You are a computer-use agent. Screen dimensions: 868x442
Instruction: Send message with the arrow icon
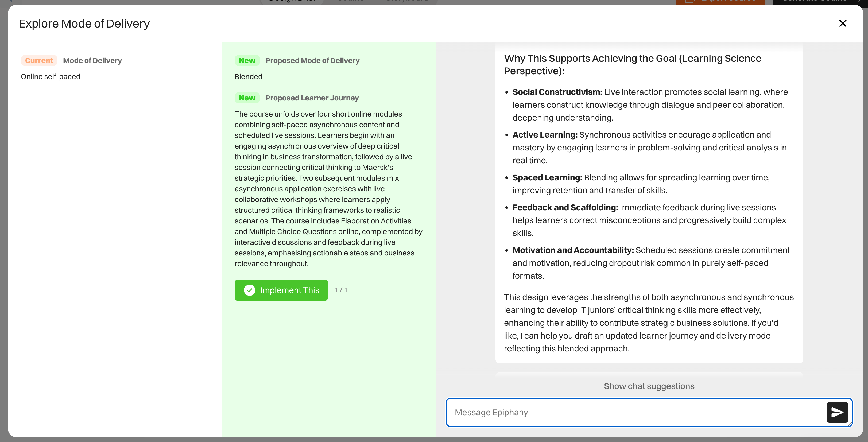pyautogui.click(x=837, y=412)
